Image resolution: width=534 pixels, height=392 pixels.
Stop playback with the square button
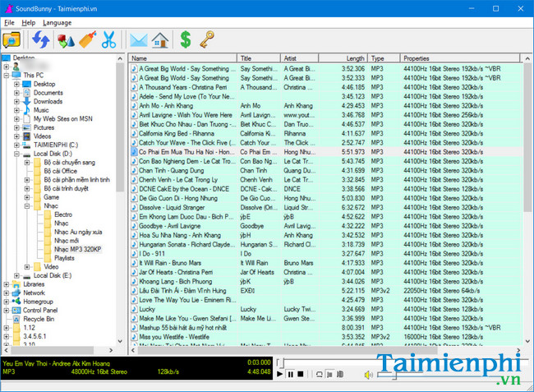301,374
